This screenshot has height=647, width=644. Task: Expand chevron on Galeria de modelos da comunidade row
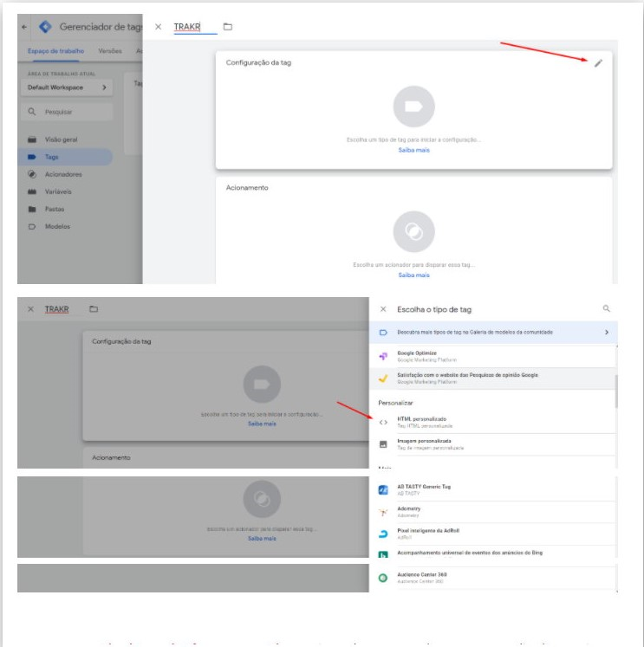coord(607,333)
